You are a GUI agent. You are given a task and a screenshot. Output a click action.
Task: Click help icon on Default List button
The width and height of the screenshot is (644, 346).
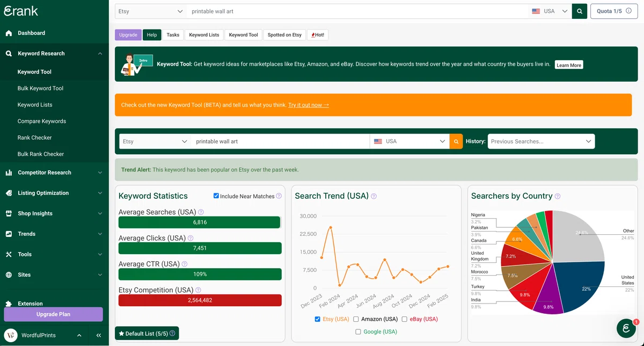pos(172,334)
